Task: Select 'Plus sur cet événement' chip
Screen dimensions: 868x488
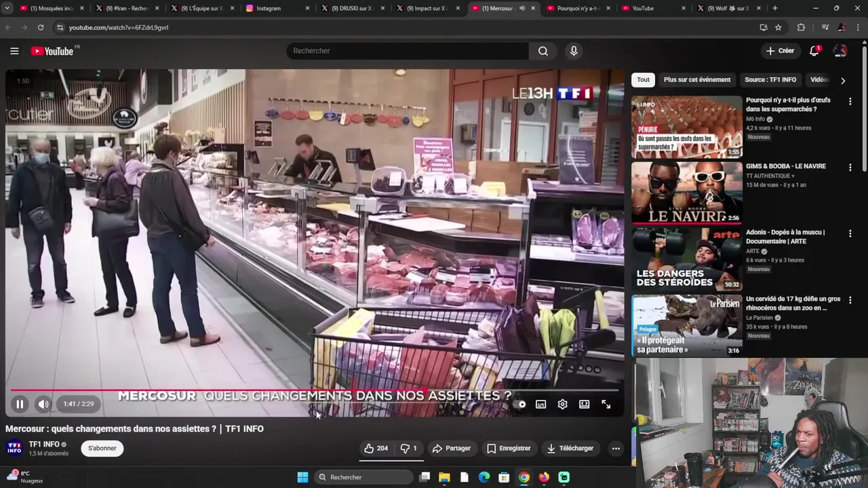Action: [697, 79]
